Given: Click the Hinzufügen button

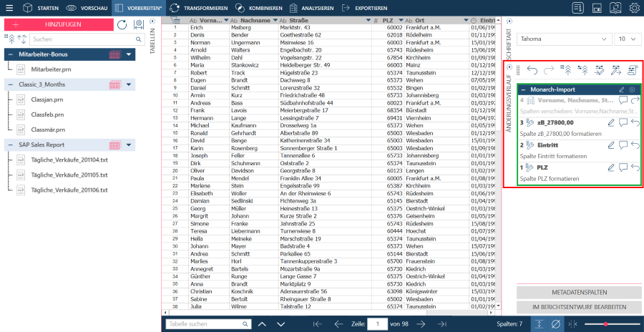Looking at the screenshot, I should tap(58, 24).
